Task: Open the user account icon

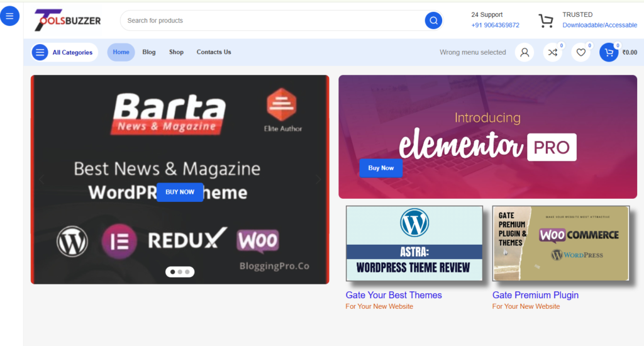Action: (525, 52)
